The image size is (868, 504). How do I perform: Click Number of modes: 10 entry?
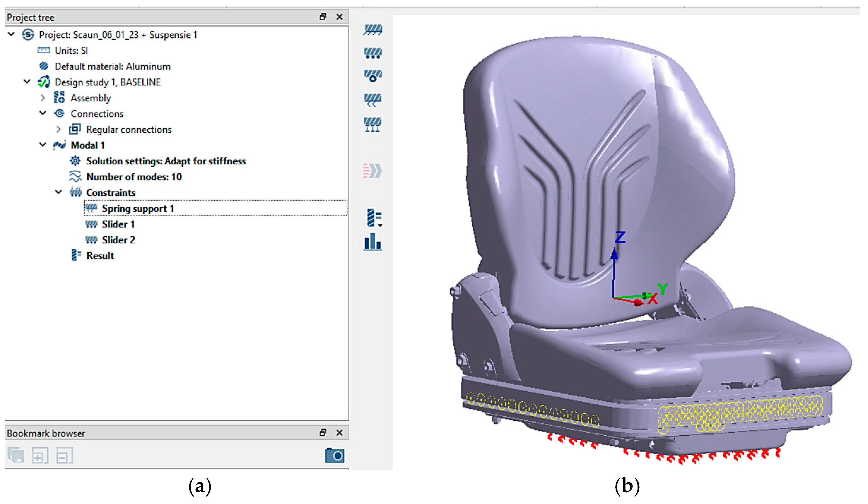point(134,177)
